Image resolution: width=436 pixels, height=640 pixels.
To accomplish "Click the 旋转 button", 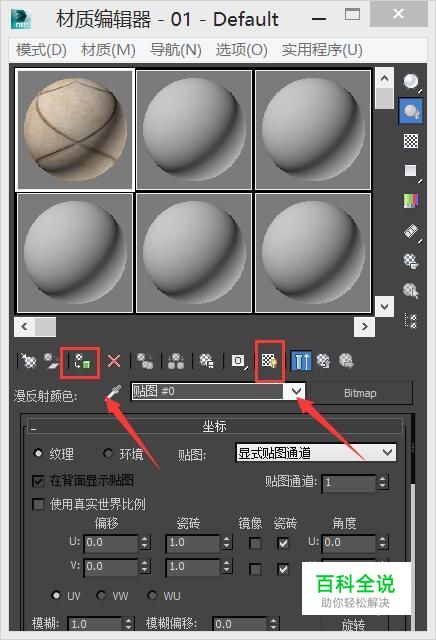I will [x=354, y=625].
